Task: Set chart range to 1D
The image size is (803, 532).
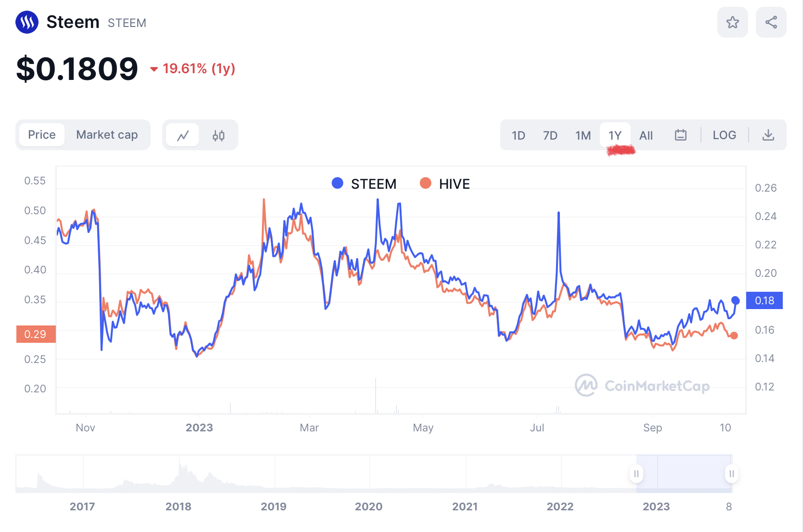Action: [x=518, y=135]
